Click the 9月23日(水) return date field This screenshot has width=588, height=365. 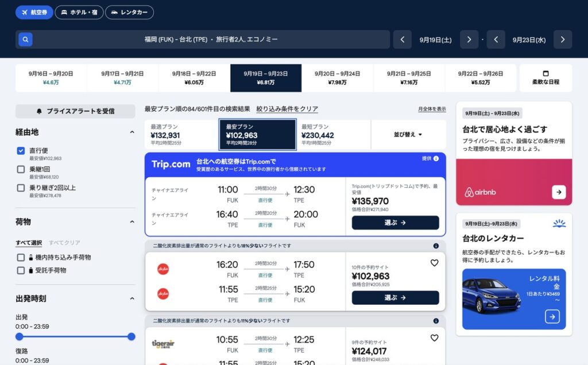pos(529,40)
